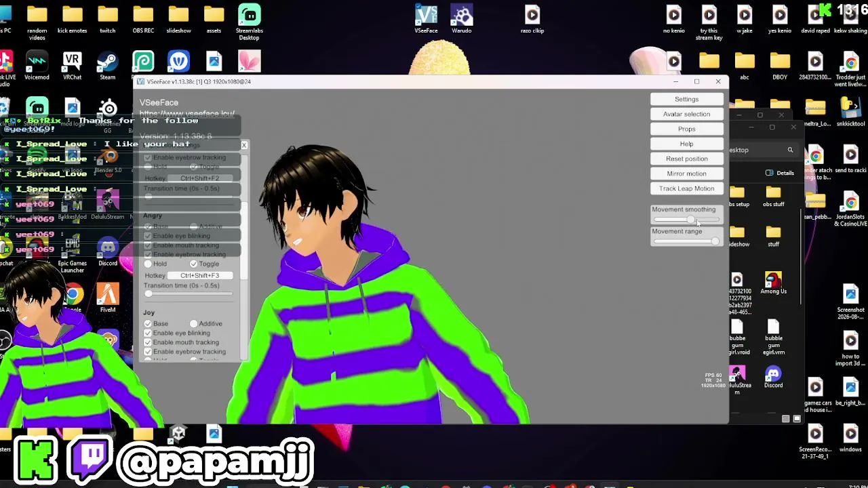Screen dimensions: 868x488
Task: Click the Mirror motion button
Action: (x=686, y=174)
